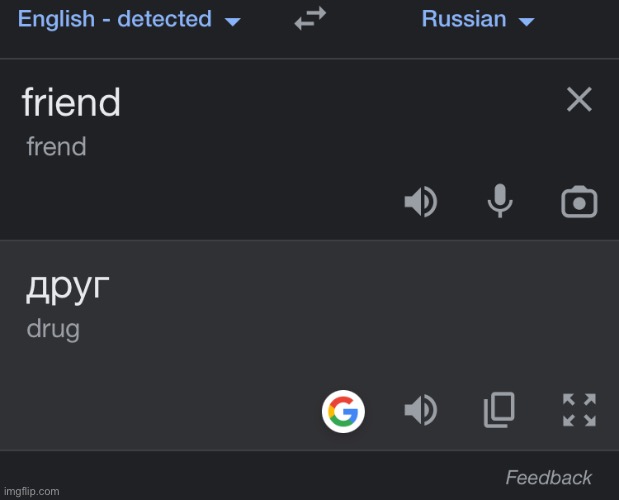619x500 pixels.
Task: Select the "English - detected" language label
Action: 115,19
